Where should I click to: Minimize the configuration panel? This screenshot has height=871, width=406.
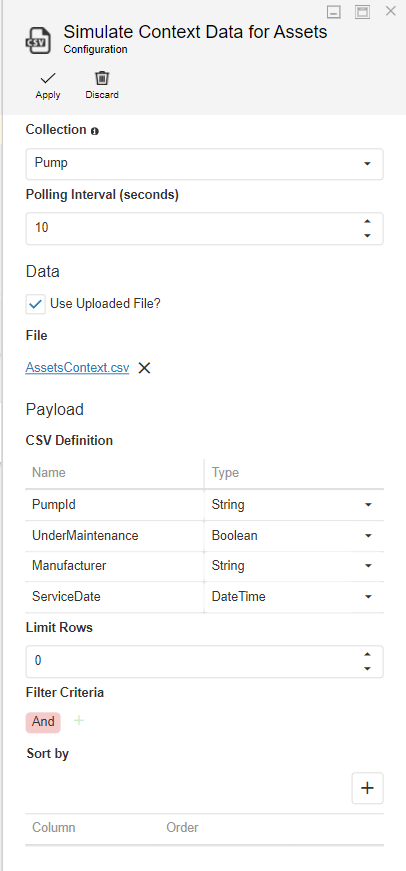tap(334, 12)
